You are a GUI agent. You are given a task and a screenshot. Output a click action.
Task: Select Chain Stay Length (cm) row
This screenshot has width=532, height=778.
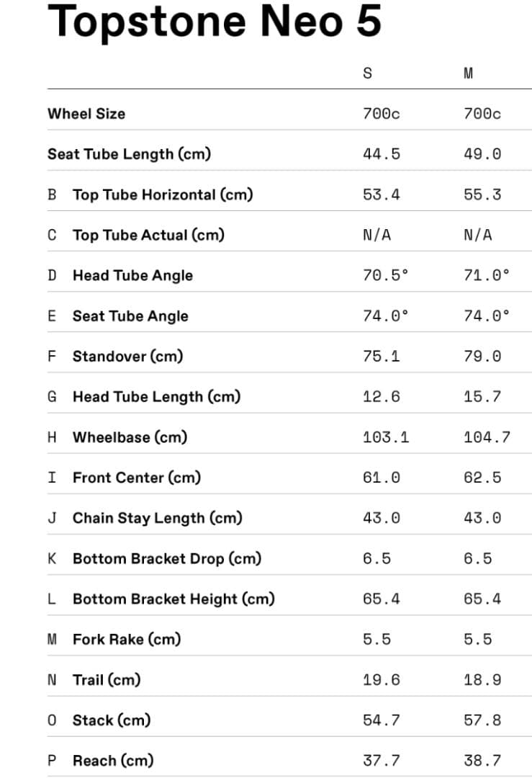tap(289, 518)
